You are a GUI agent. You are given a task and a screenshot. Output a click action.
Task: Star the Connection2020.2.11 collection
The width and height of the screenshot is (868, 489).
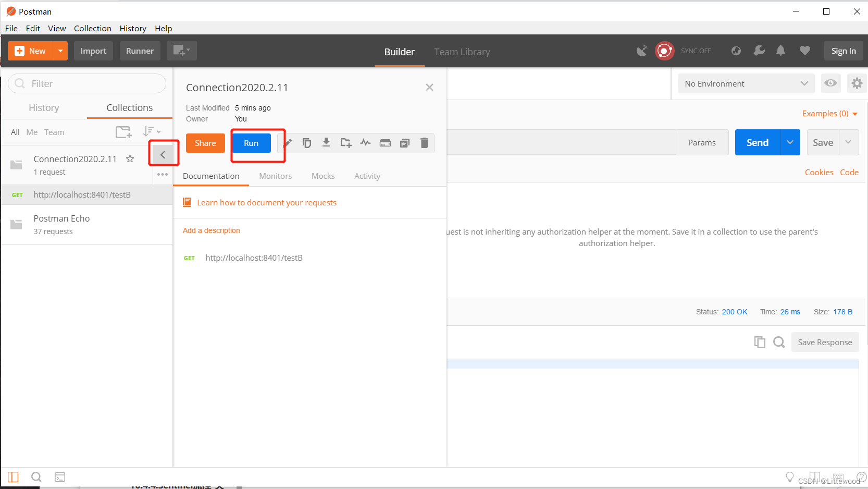[130, 158]
